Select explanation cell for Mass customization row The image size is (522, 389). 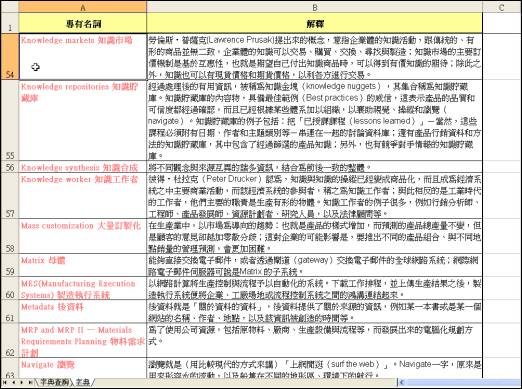(x=314, y=236)
